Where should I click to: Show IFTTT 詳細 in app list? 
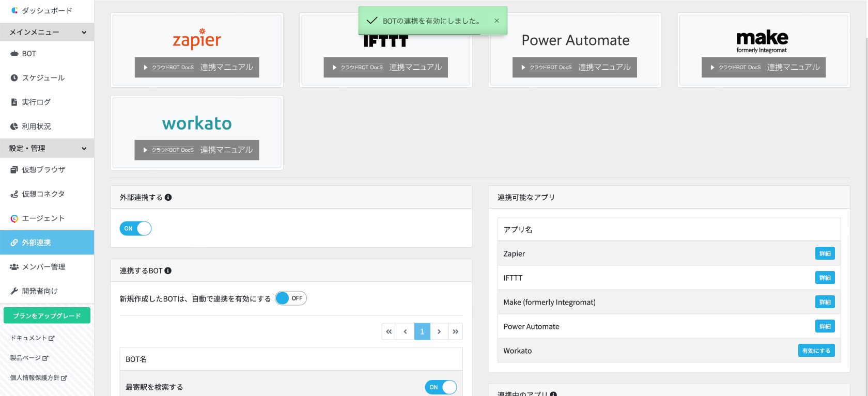(825, 278)
